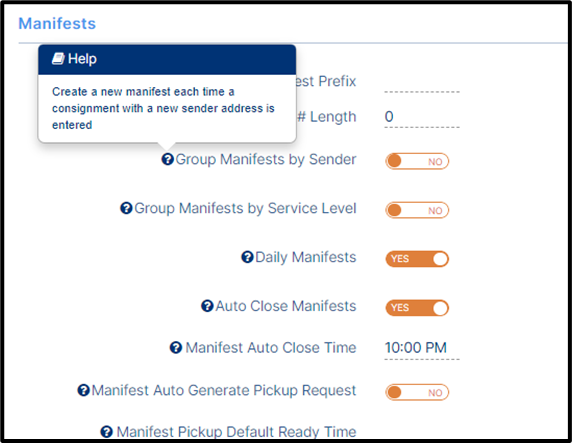The height and width of the screenshot is (443, 572).
Task: Open help for Group Manifests by Service Level
Action: click(126, 208)
